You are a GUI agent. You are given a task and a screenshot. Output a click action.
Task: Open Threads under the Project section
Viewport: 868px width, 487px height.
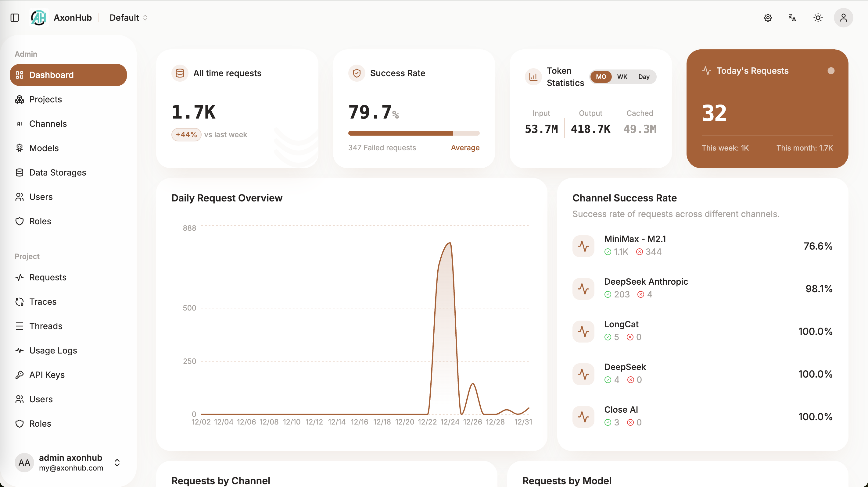tap(45, 326)
